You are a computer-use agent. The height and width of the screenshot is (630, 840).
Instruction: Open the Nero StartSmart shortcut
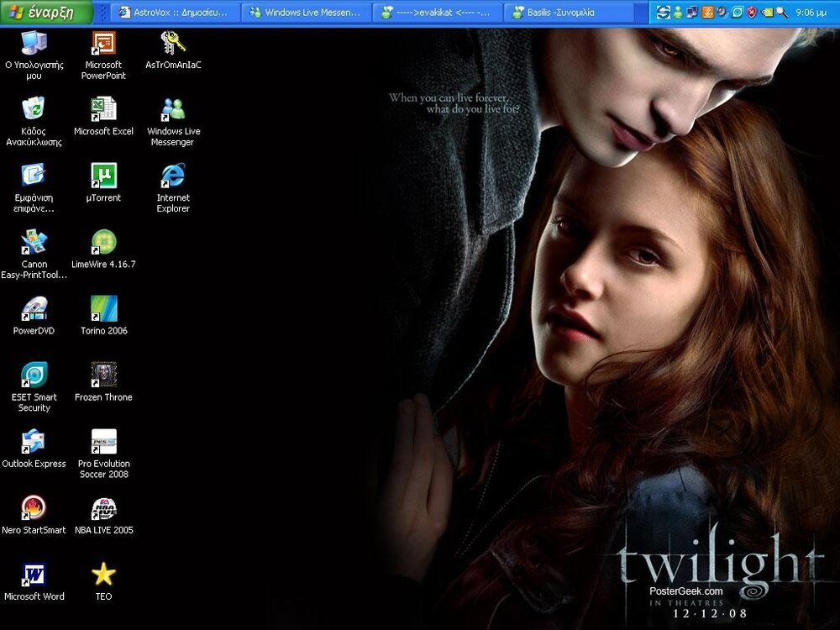pyautogui.click(x=34, y=508)
